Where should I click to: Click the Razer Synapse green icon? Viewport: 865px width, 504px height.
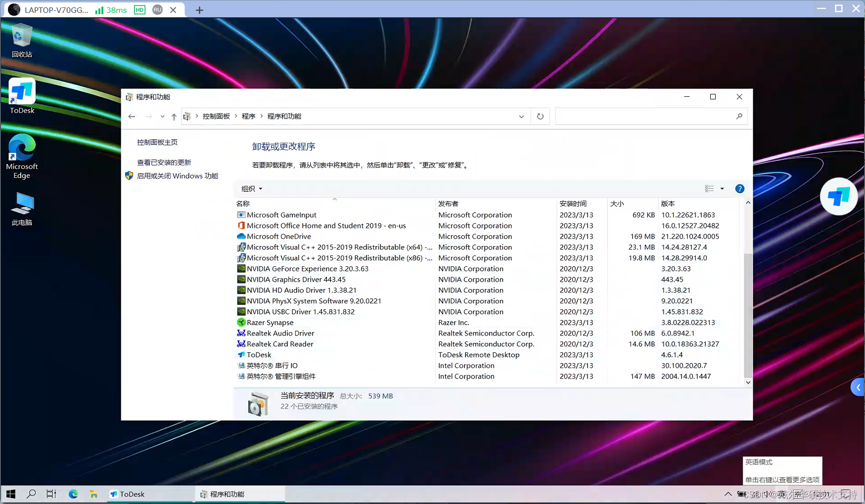click(x=241, y=323)
